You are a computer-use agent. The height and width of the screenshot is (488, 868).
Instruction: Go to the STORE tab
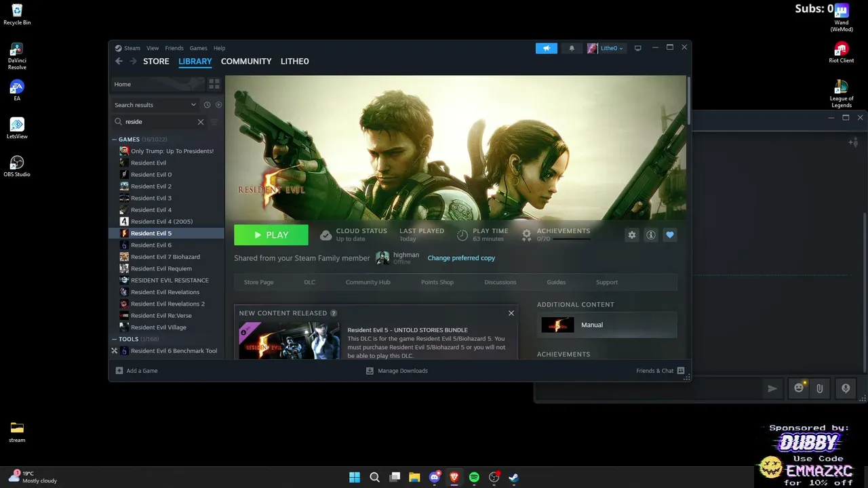tap(156, 61)
